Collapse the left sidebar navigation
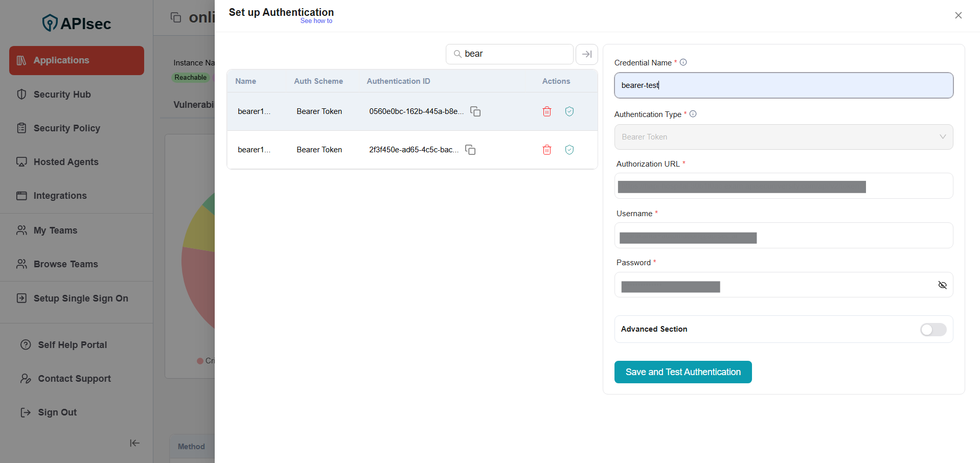980x463 pixels. [x=134, y=443]
